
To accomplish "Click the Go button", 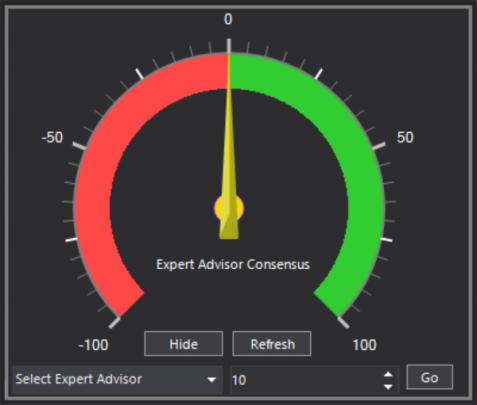I will 430,377.
